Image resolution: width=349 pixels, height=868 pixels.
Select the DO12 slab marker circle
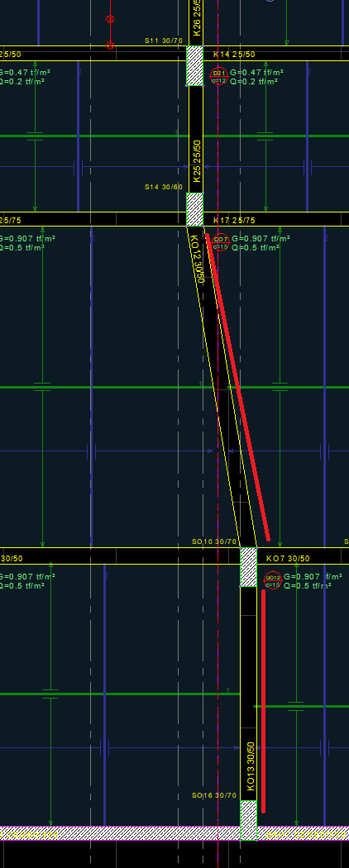pos(273,580)
